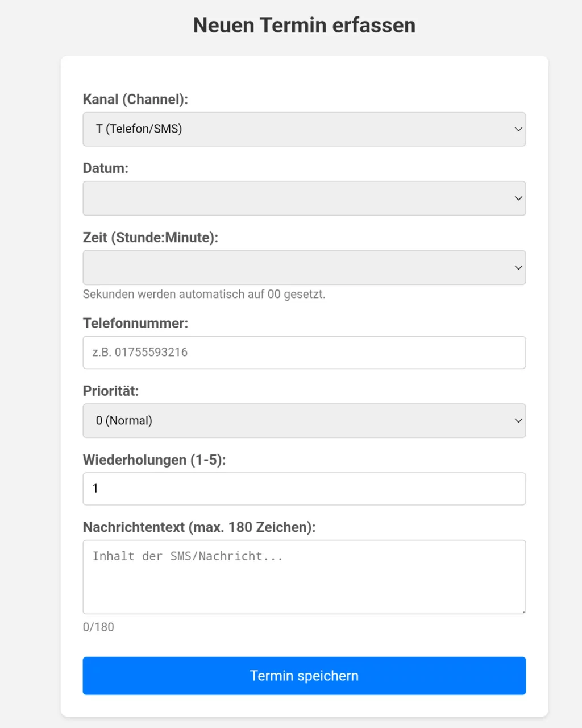
Task: Click into the Wiederholungen (1-5) number field
Action: click(304, 489)
